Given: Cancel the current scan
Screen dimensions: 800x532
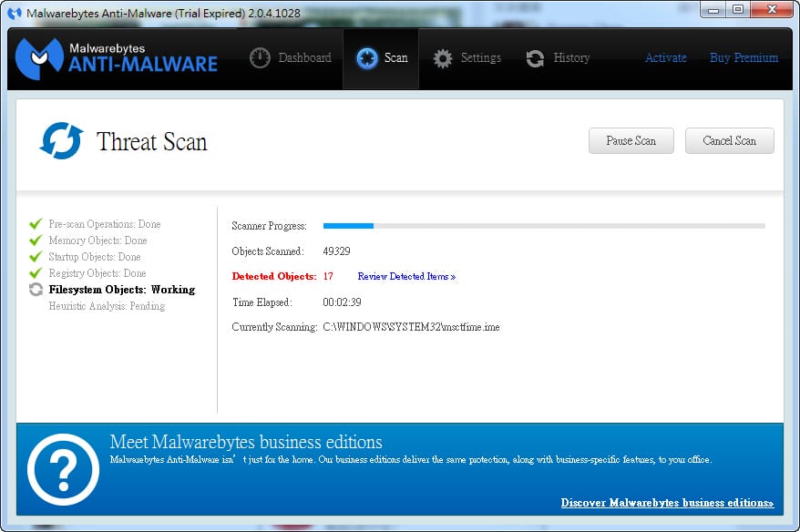Looking at the screenshot, I should coord(730,141).
